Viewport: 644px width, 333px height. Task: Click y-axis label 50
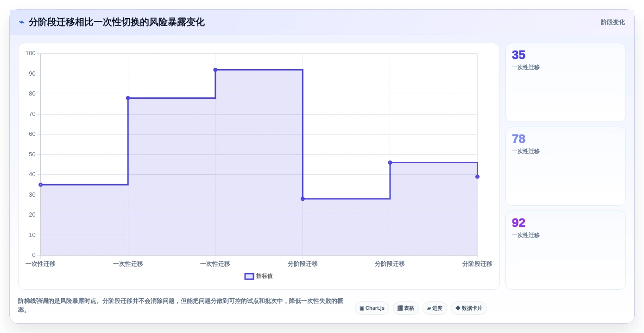(32, 154)
